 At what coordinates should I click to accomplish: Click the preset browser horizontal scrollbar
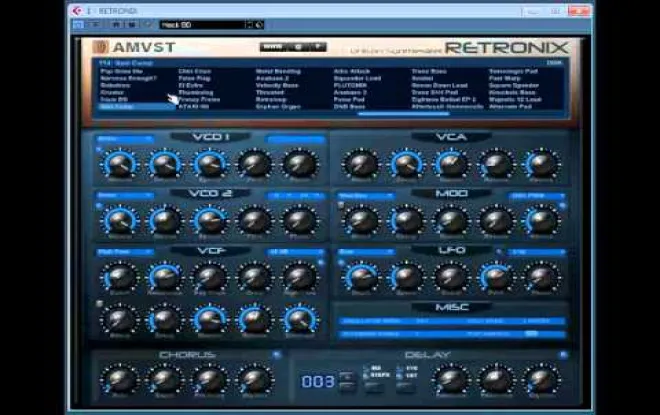403,114
